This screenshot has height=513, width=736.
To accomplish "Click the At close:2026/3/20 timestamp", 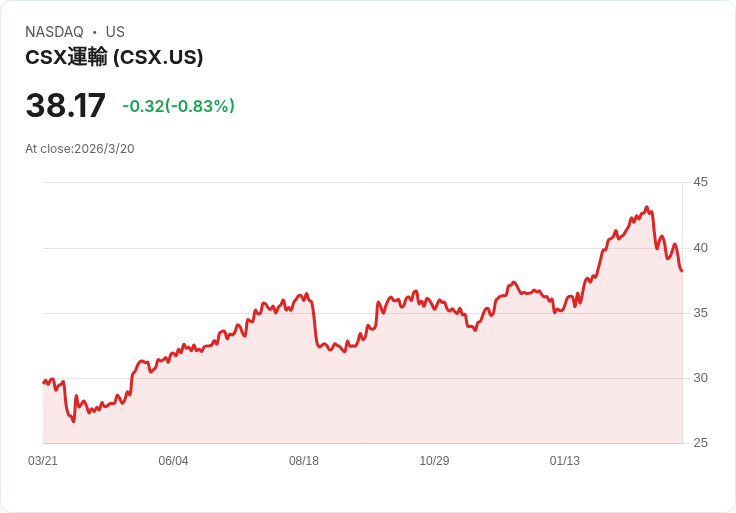I will click(80, 149).
